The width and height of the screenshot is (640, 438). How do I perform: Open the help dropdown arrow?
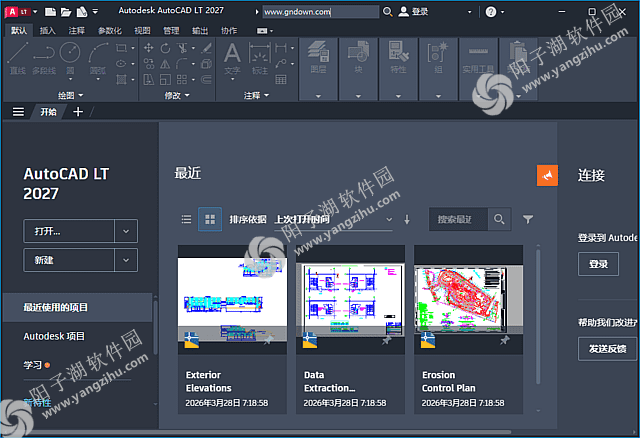[x=502, y=12]
